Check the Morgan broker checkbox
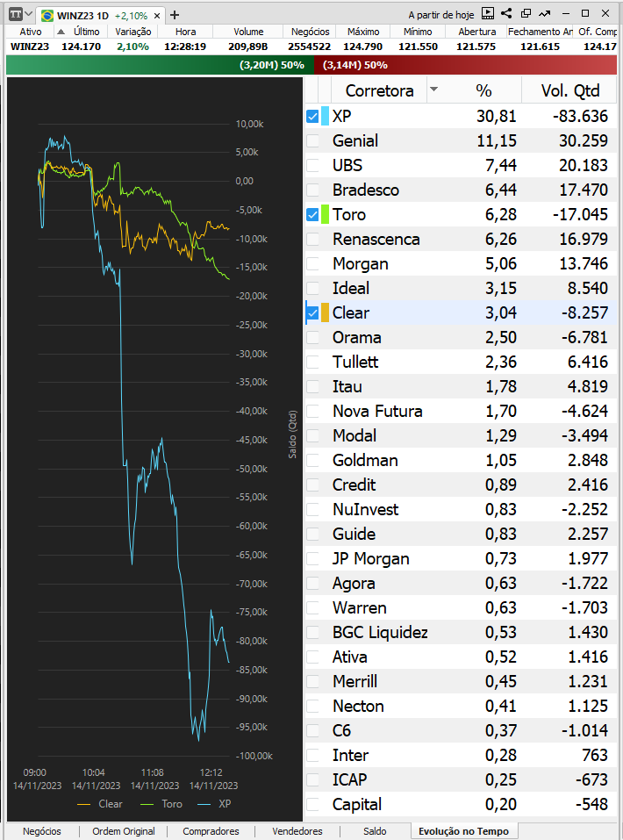The height and width of the screenshot is (840, 623). (x=312, y=263)
